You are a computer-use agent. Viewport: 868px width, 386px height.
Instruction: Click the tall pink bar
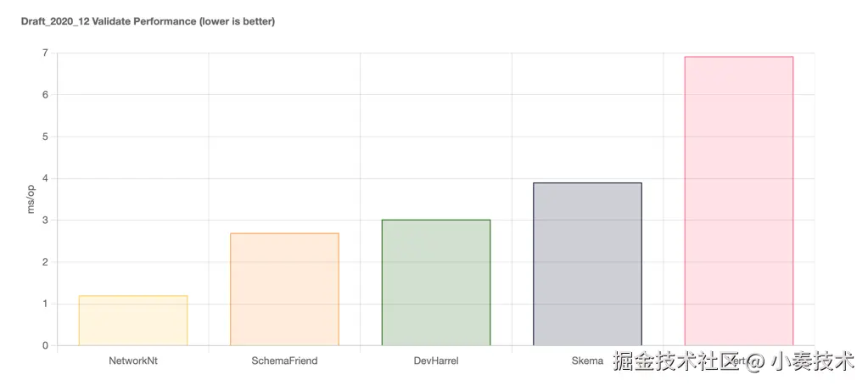coord(739,201)
